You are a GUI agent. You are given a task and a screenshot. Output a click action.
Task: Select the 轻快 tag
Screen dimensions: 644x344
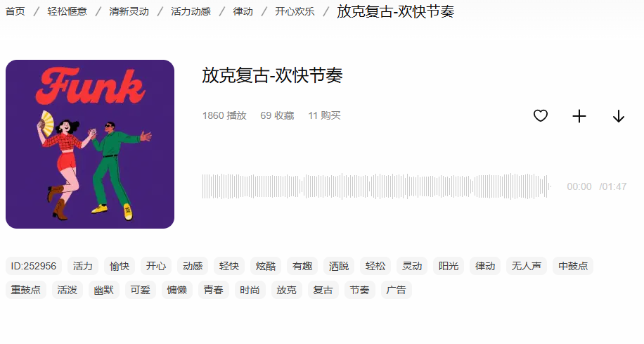click(x=228, y=266)
